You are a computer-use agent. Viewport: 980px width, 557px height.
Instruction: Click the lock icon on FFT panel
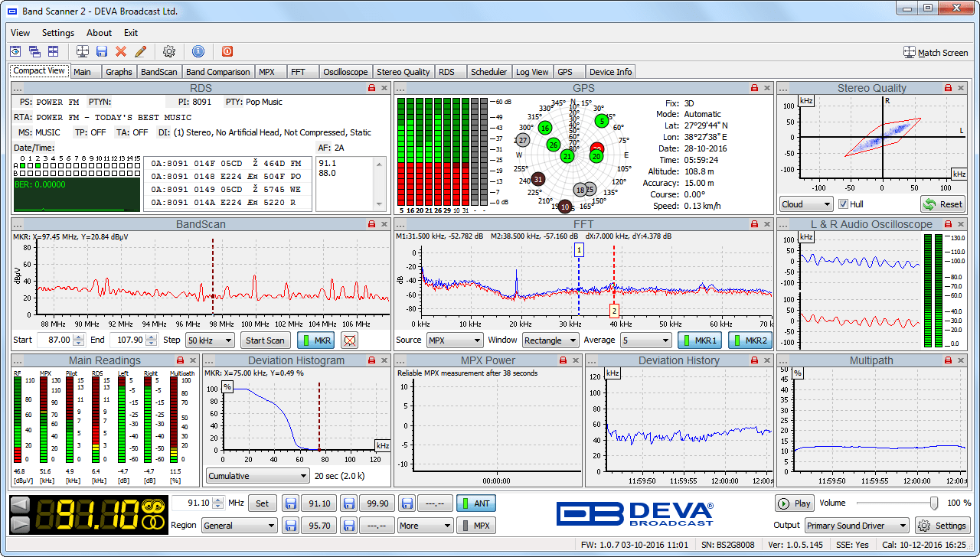pyautogui.click(x=754, y=224)
